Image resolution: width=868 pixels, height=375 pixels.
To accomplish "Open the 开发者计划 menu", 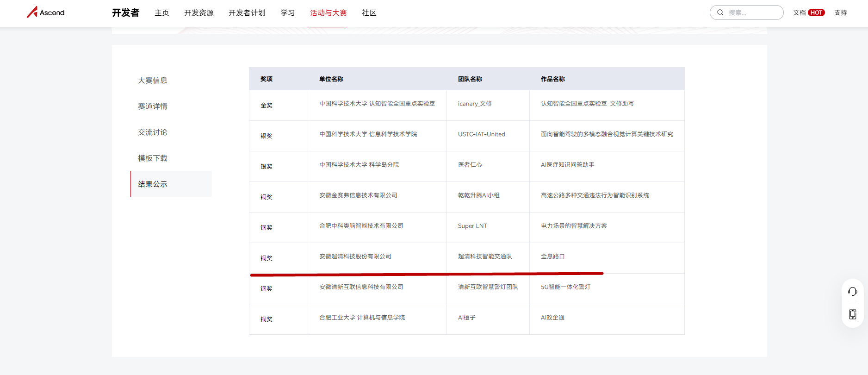I will pyautogui.click(x=247, y=13).
